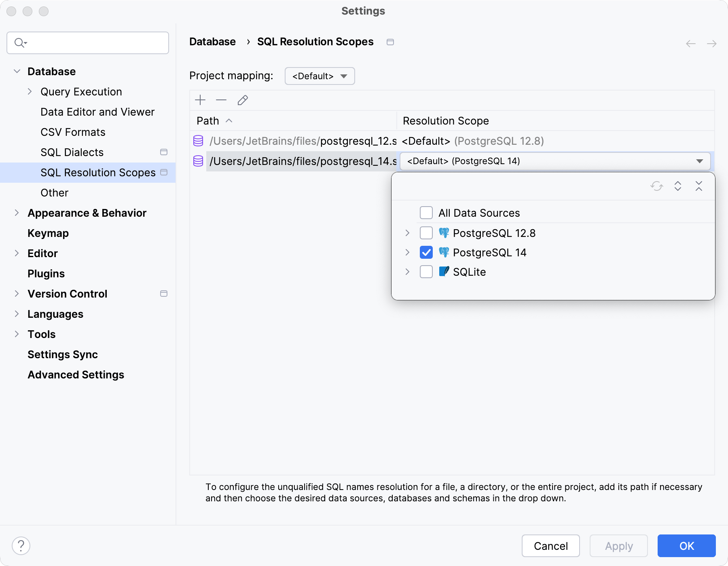Viewport: 728px width, 566px height.
Task: Enable the SQLite checkbox
Action: (x=426, y=272)
